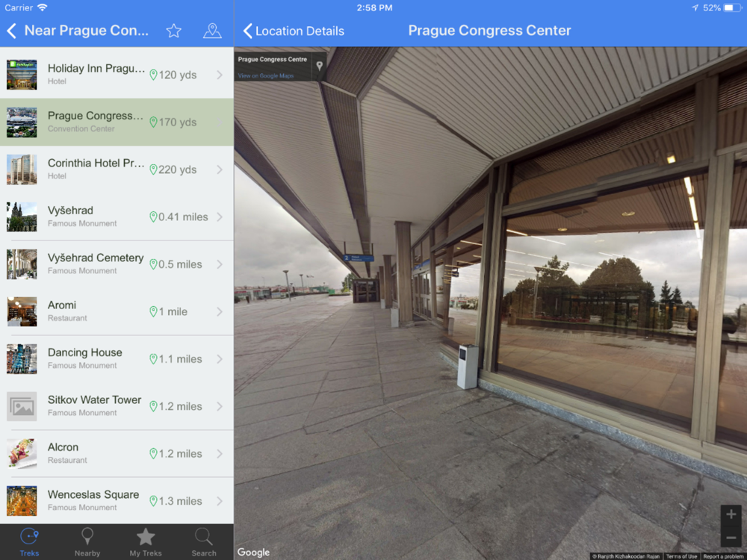Open the Report a problem link
This screenshot has width=747, height=560.
[723, 556]
